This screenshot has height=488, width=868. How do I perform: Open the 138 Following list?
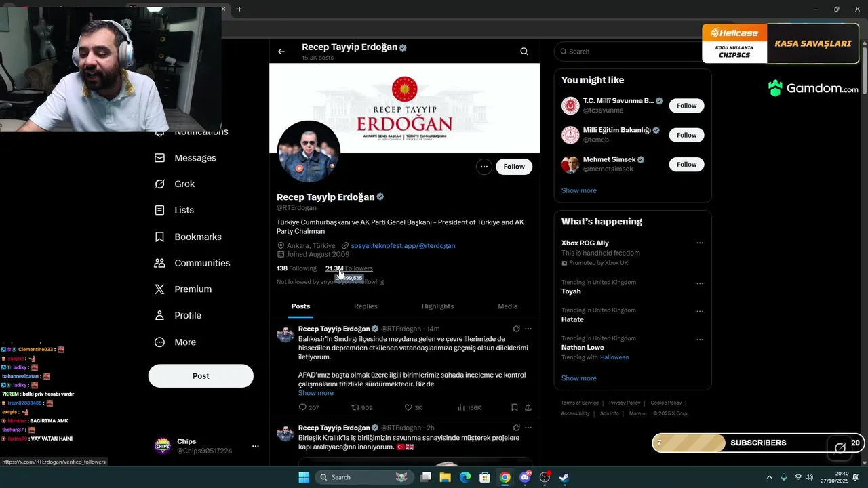pos(296,268)
